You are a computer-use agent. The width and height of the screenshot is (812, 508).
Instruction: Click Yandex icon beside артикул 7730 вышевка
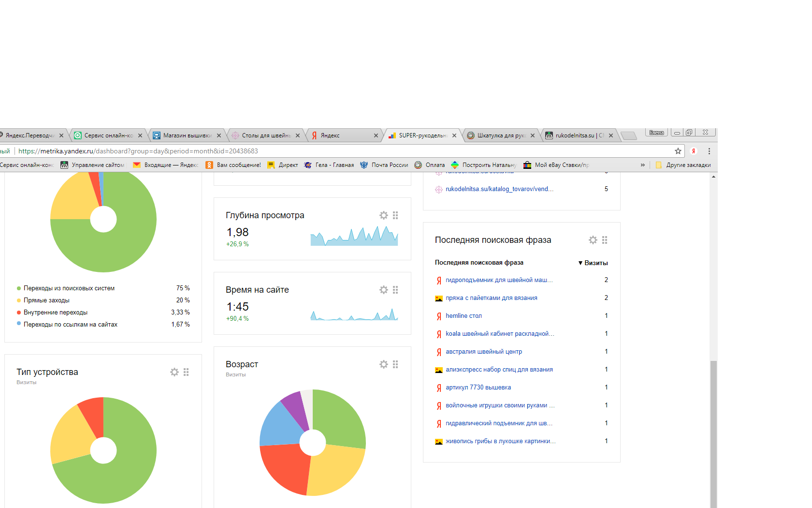(x=439, y=388)
